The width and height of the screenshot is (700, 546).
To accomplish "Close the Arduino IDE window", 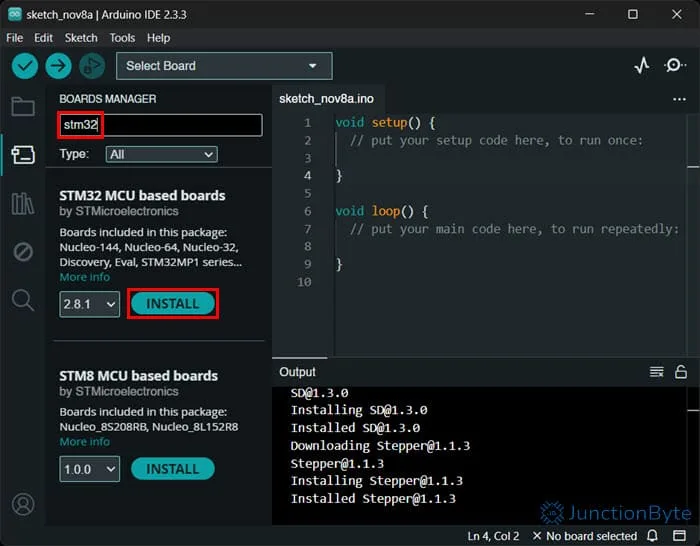I will point(677,14).
